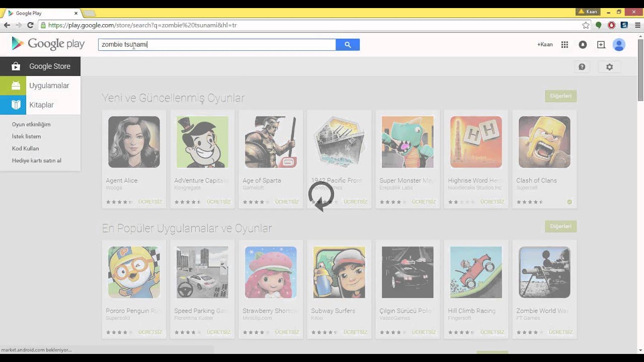This screenshot has height=362, width=644.
Task: Click Diğerleri button for En Popüler
Action: pos(560,226)
